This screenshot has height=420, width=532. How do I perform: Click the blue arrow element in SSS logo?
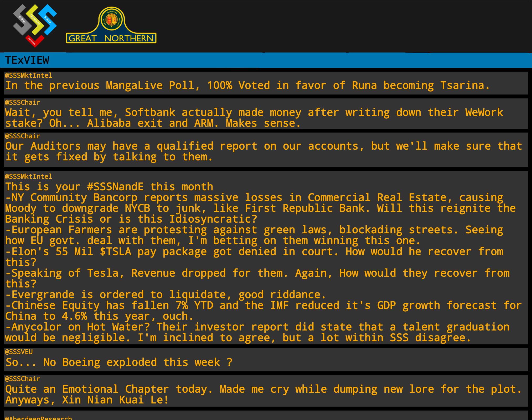pos(48,19)
